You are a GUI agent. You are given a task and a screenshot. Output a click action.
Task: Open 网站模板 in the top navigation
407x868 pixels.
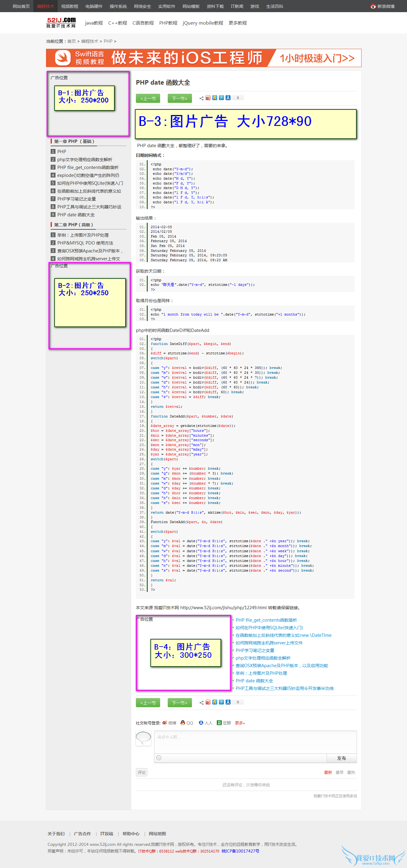[191, 6]
